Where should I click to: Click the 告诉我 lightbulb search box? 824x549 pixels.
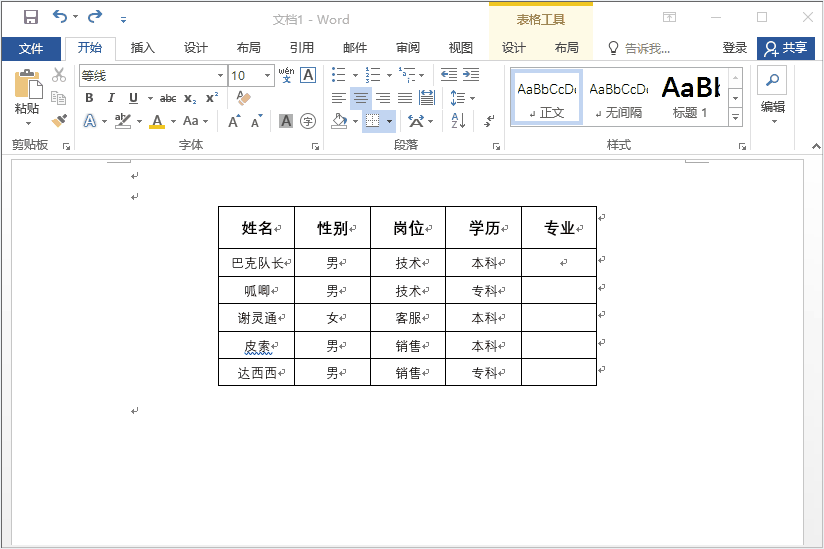[638, 48]
